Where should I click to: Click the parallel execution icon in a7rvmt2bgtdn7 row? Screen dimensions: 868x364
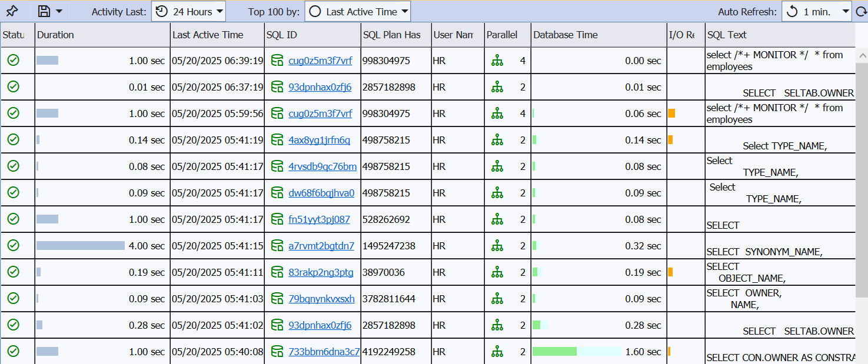497,246
